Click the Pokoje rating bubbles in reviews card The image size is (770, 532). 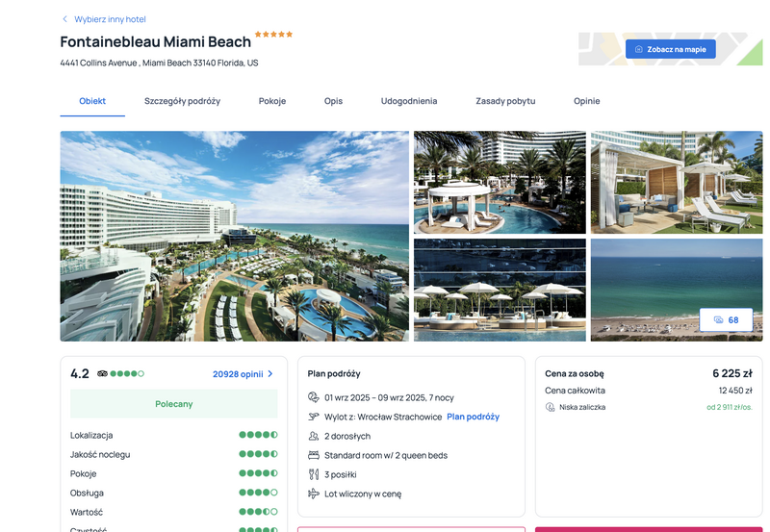pos(258,473)
